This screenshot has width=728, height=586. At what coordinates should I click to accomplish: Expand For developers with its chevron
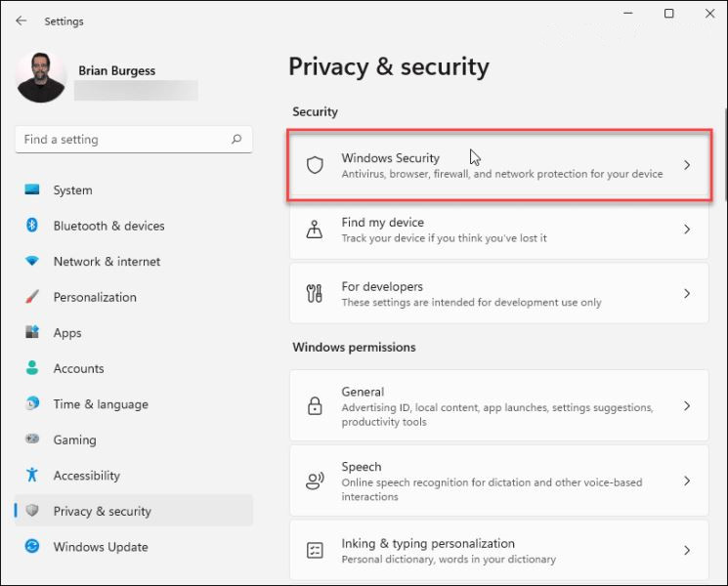(687, 294)
